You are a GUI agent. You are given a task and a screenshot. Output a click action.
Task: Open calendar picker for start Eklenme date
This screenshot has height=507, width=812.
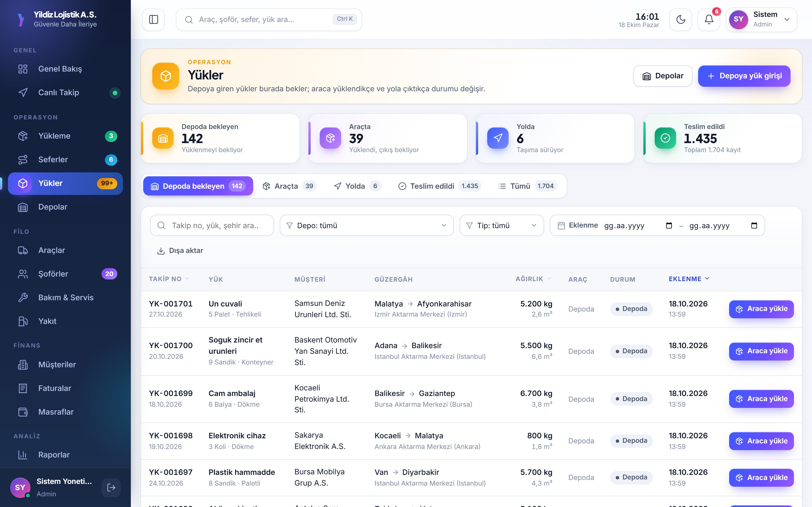tap(669, 225)
